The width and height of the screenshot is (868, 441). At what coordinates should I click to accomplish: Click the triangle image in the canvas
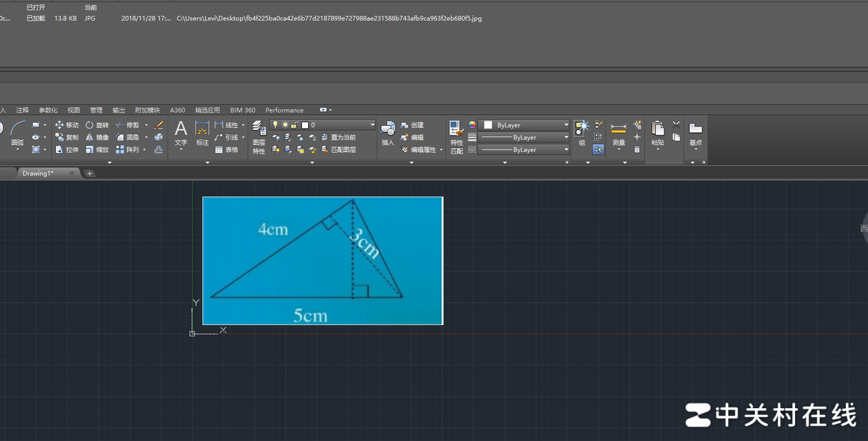click(x=322, y=261)
